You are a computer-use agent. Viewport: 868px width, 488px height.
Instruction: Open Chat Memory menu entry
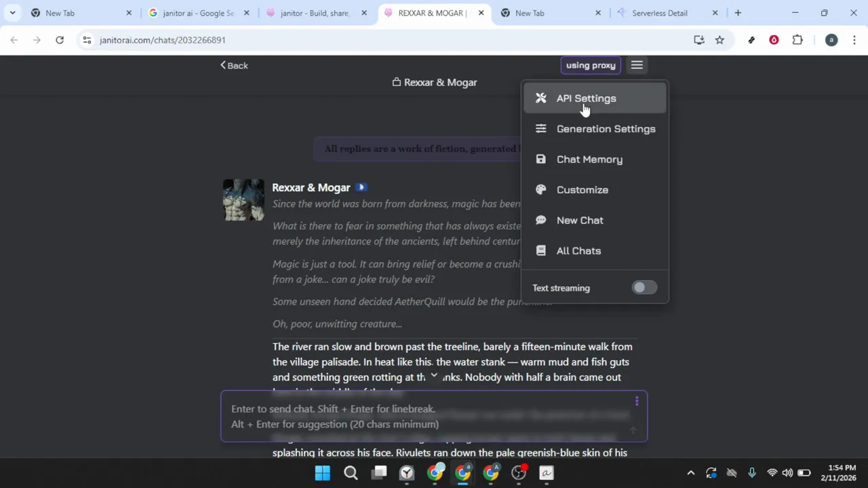click(x=595, y=159)
